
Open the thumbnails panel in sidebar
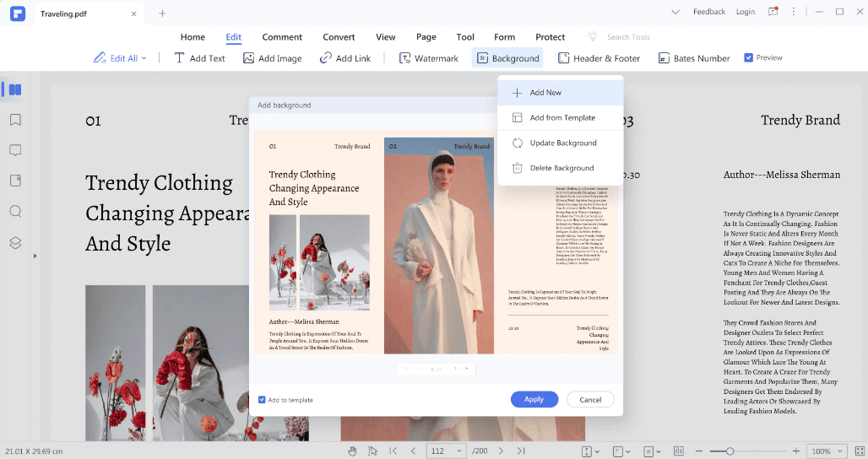(15, 89)
